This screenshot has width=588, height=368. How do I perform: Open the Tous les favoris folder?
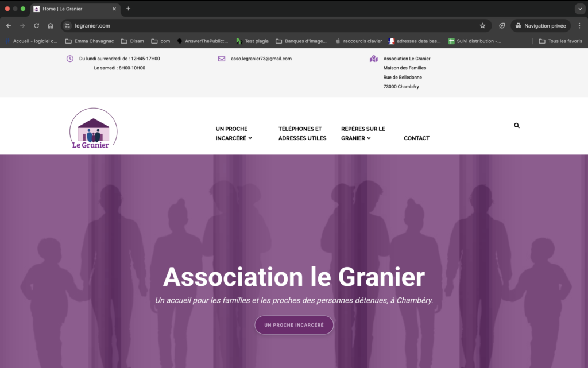pos(560,41)
